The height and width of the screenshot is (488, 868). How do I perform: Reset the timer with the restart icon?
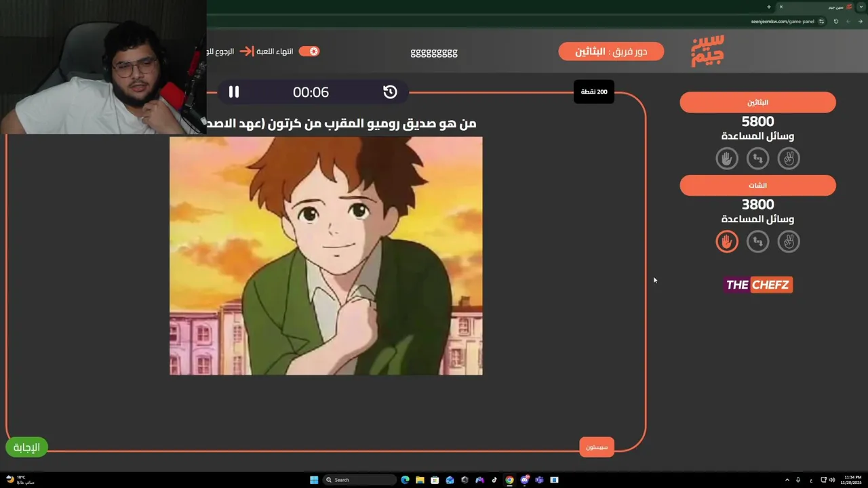(x=390, y=92)
